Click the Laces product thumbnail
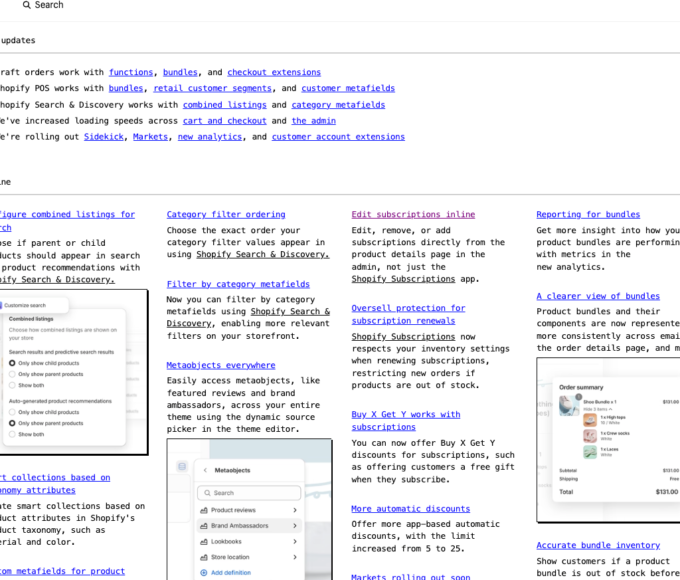The height and width of the screenshot is (580, 680). click(x=591, y=452)
